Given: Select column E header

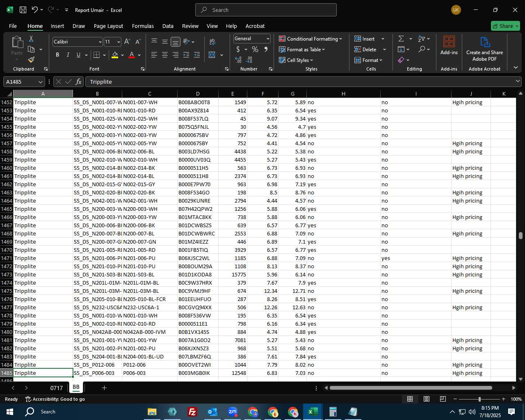Looking at the screenshot, I should (x=233, y=94).
